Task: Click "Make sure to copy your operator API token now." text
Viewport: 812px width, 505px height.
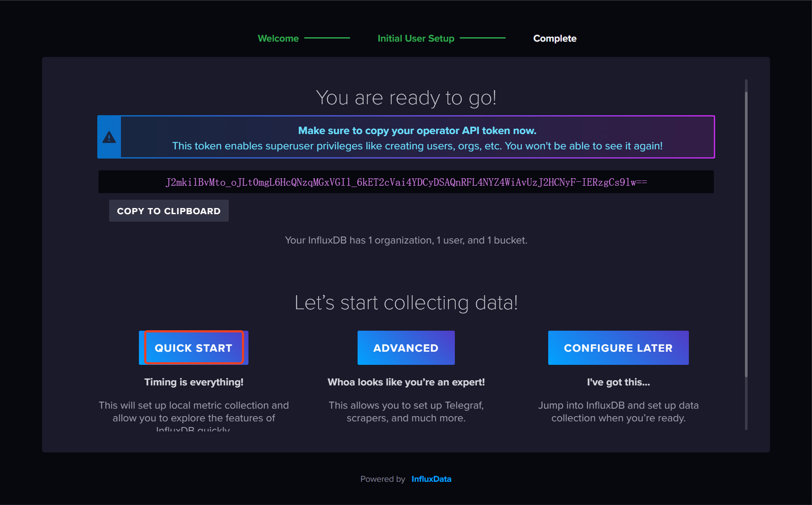Action: tap(417, 131)
